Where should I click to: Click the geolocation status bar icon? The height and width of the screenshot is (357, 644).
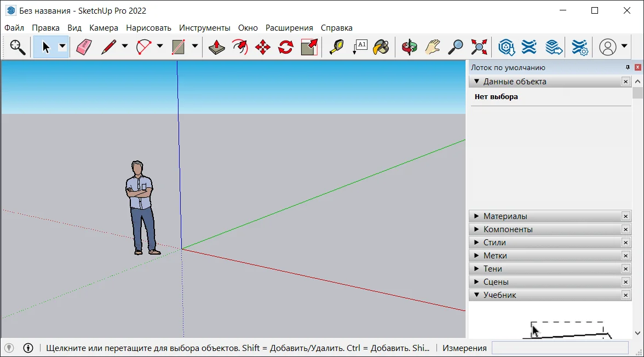9,348
